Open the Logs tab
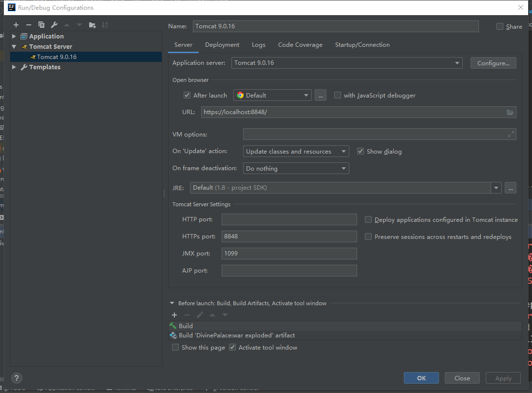The height and width of the screenshot is (393, 532). tap(259, 45)
